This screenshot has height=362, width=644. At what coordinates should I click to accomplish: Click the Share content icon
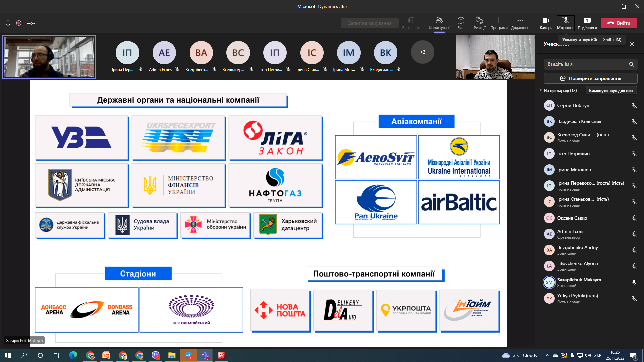[587, 21]
